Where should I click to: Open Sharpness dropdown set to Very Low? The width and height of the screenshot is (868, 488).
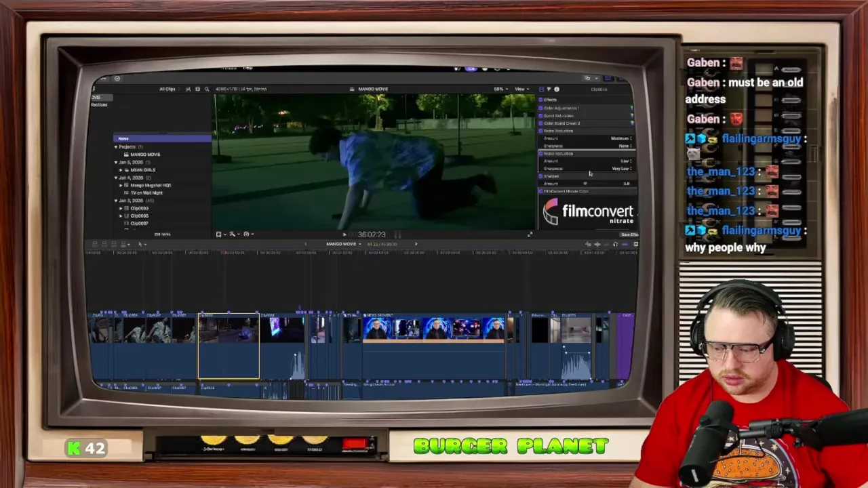(622, 169)
